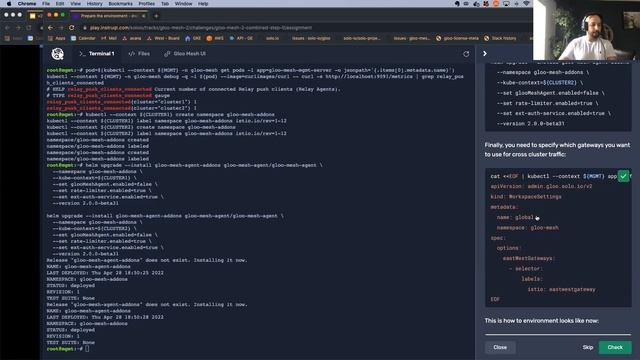This screenshot has width=640, height=360.
Task: Open the 'API - GE' bookmark
Action: click(241, 38)
